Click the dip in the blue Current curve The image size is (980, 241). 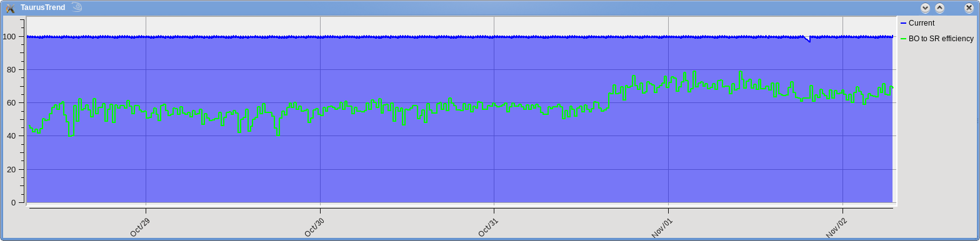pyautogui.click(x=807, y=39)
